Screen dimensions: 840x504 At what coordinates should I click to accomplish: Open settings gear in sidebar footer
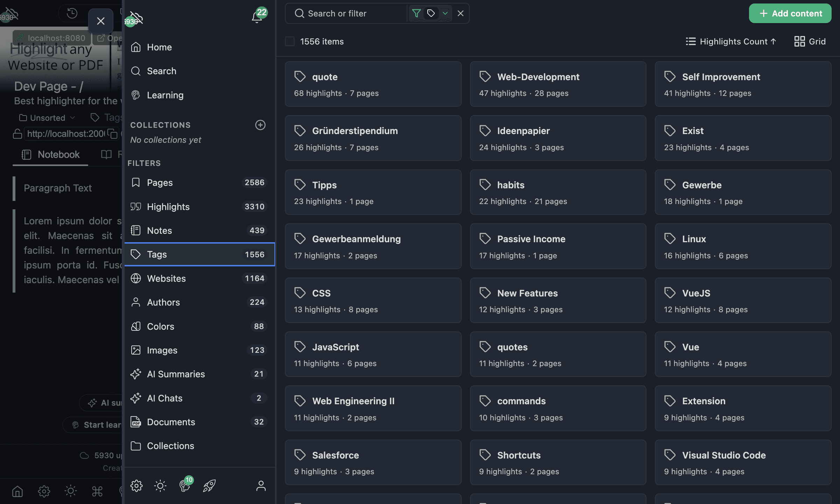(x=136, y=486)
